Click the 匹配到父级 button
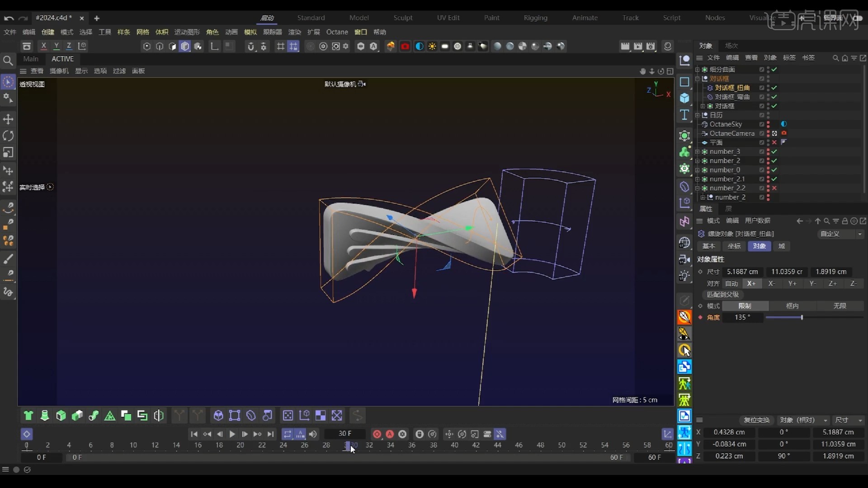The width and height of the screenshot is (868, 488). [x=722, y=295]
